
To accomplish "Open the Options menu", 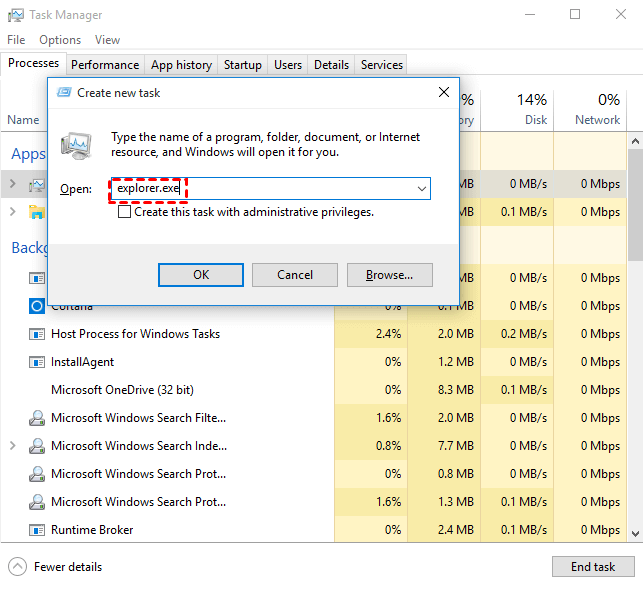I will pos(60,40).
